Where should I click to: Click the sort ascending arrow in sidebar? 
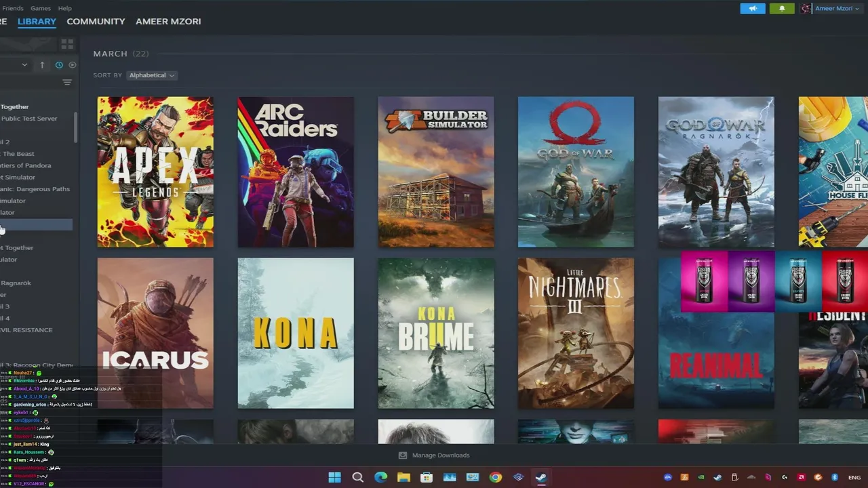(x=42, y=65)
